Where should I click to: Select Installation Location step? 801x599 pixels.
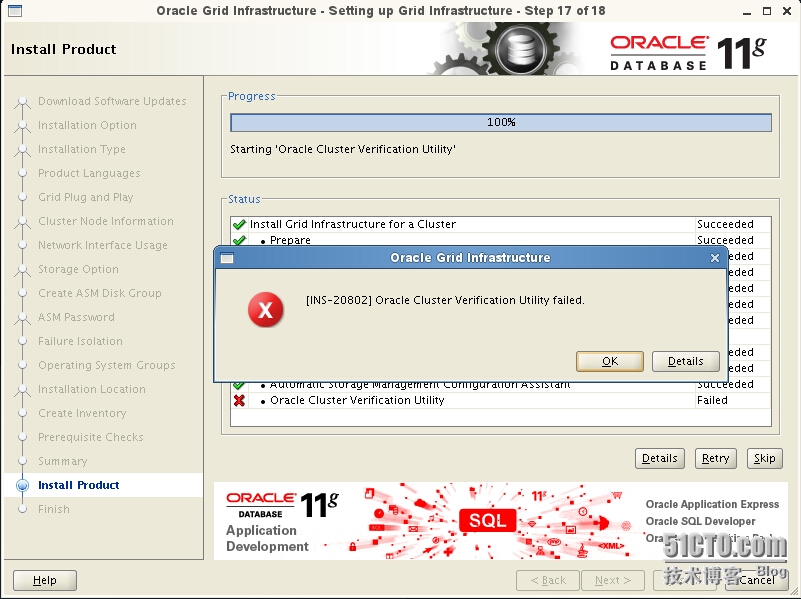click(x=91, y=389)
